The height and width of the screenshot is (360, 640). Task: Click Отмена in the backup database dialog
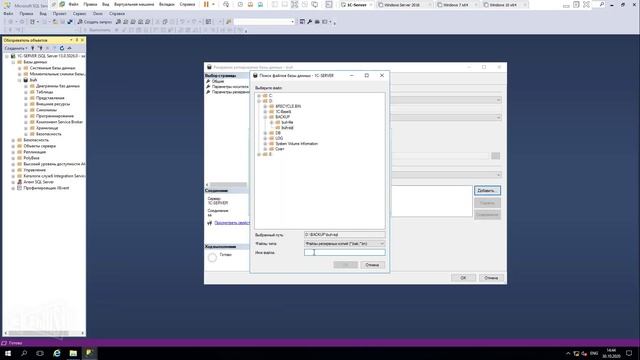[491, 278]
